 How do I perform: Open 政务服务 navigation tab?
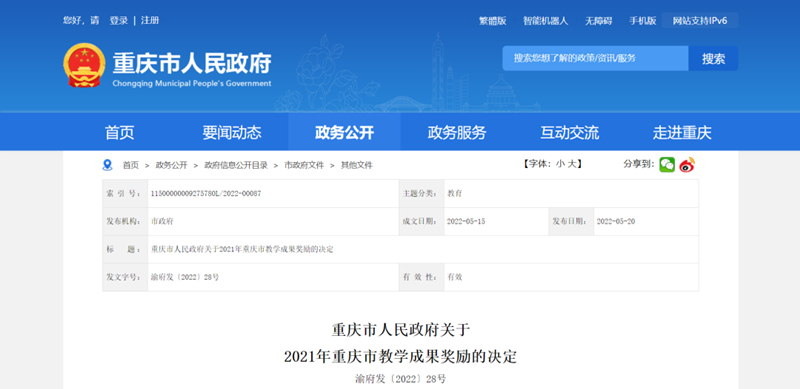pyautogui.click(x=457, y=133)
